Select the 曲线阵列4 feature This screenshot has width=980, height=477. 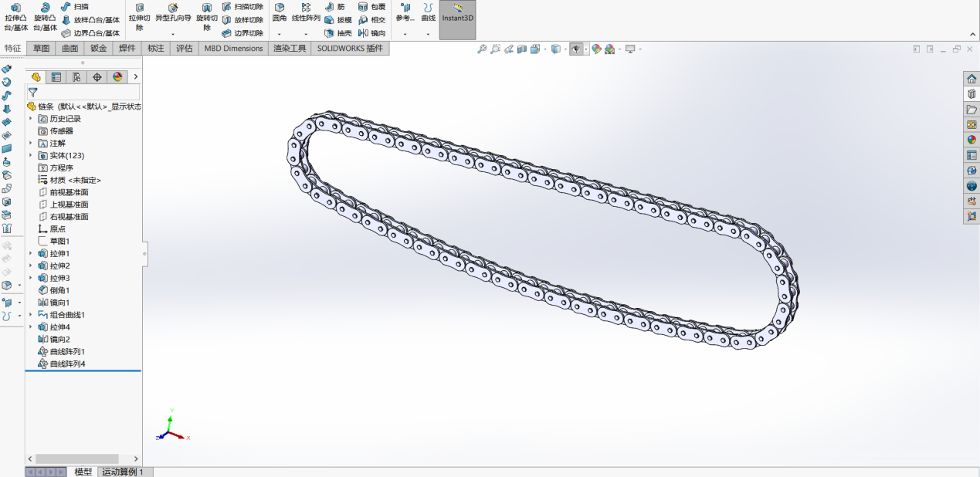(62, 364)
